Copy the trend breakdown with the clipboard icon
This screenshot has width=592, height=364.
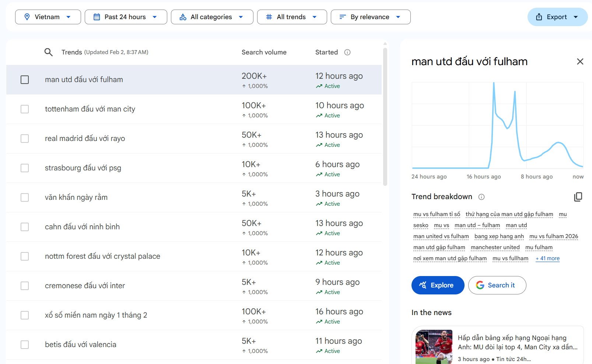tap(578, 197)
